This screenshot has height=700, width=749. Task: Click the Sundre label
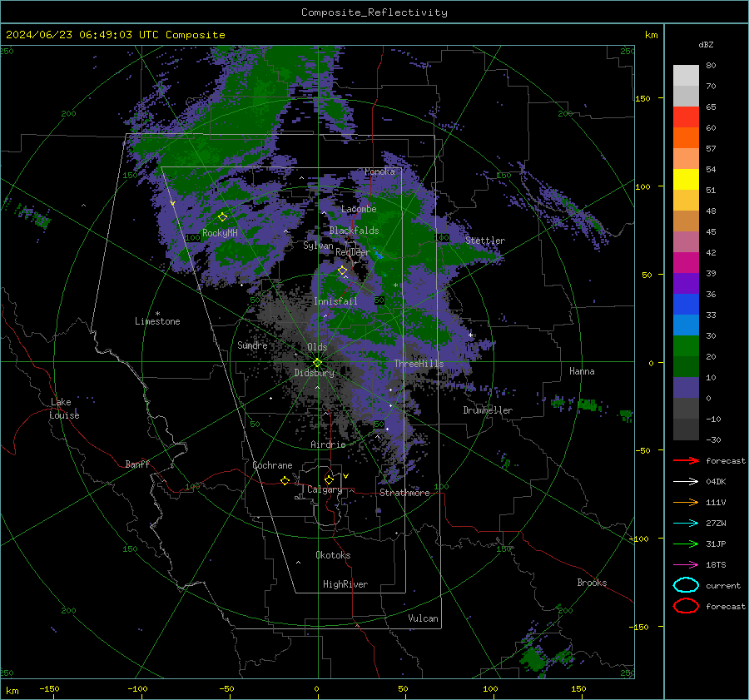(252, 345)
